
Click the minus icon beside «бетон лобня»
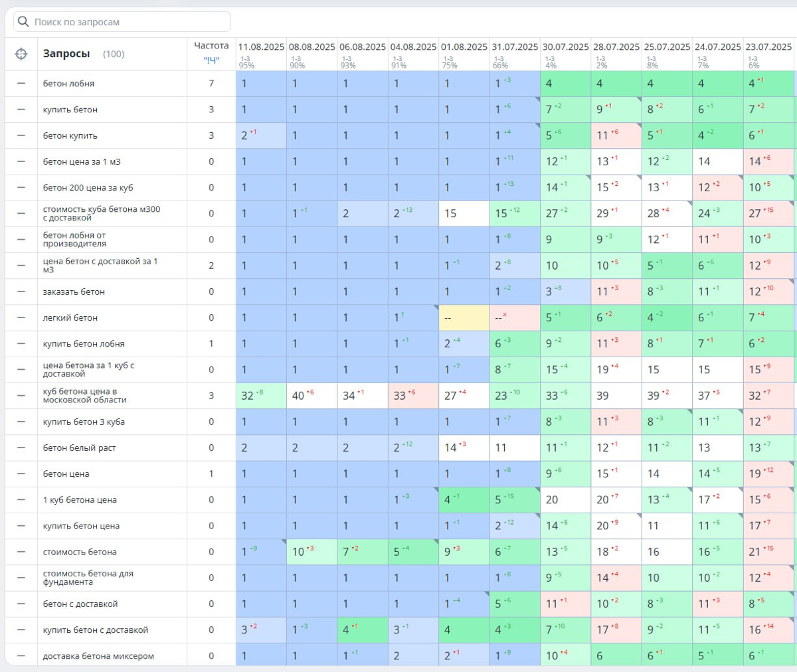pos(21,84)
